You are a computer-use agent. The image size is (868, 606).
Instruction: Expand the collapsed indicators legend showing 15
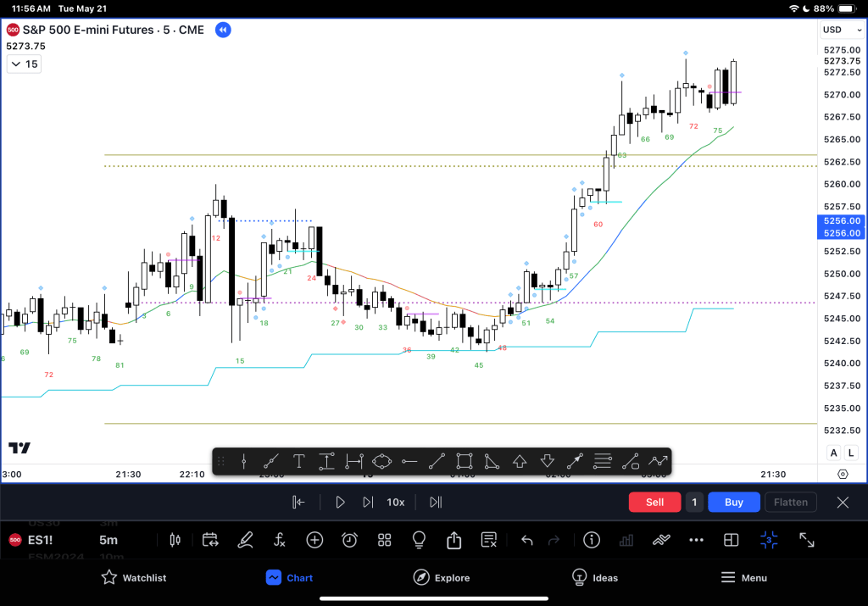[24, 64]
